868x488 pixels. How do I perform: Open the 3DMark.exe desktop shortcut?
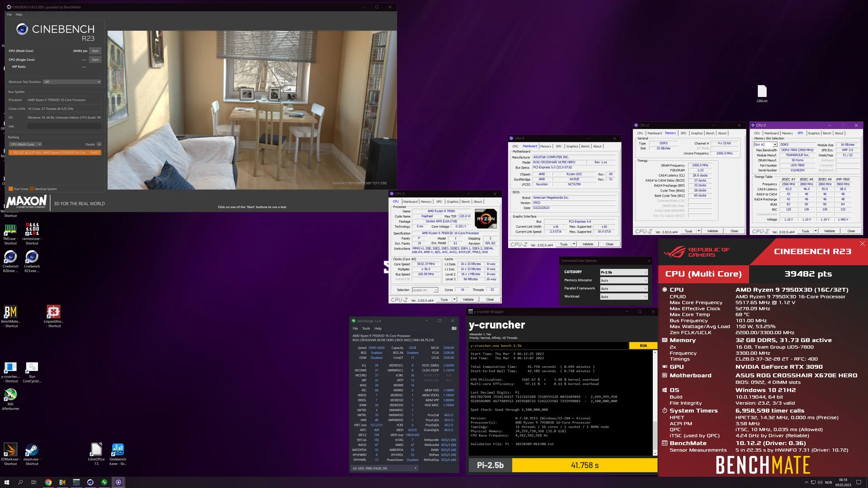pyautogui.click(x=10, y=454)
